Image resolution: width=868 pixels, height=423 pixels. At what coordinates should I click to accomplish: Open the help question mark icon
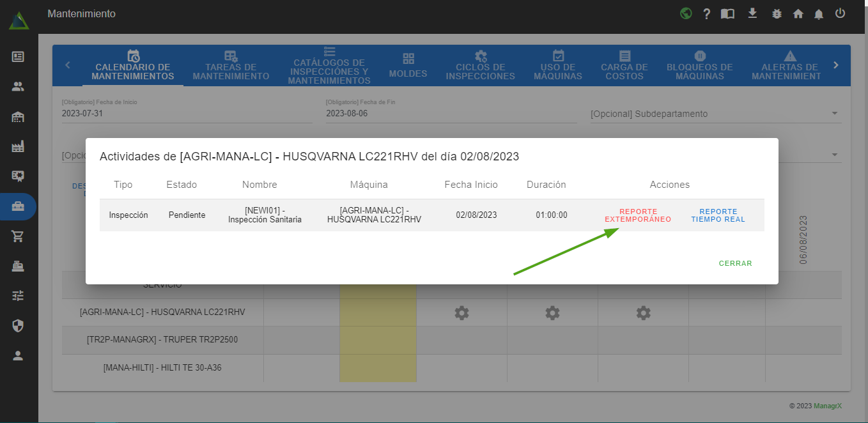[x=707, y=13]
